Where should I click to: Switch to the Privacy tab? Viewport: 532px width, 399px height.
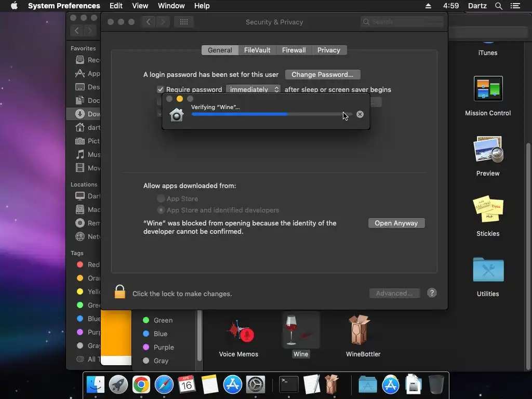coord(329,50)
